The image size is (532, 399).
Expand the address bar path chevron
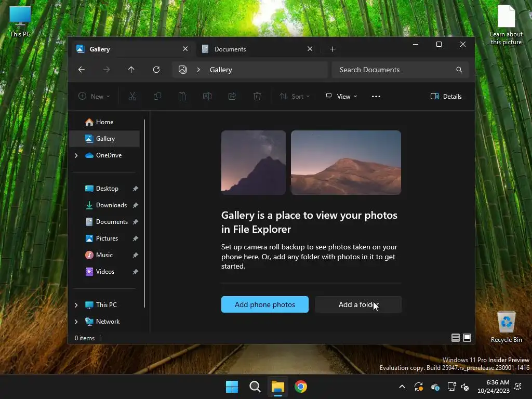coord(198,70)
